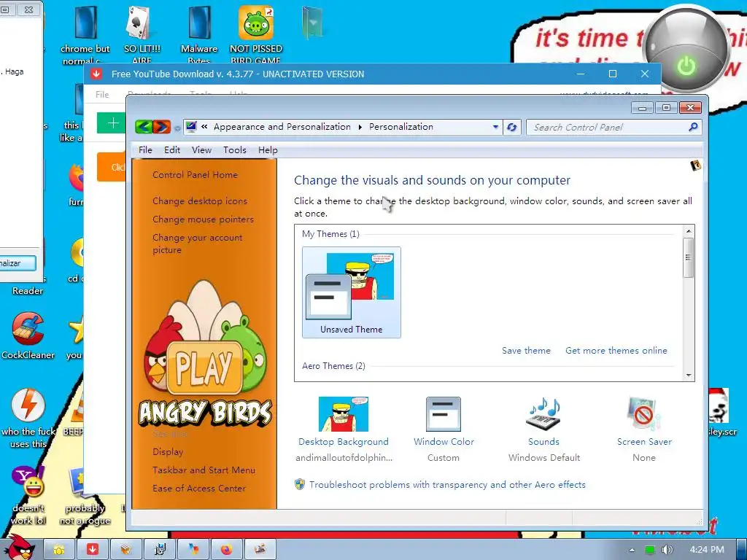The image size is (747, 560).
Task: Open Taskbar and Start Menu link
Action: [204, 470]
